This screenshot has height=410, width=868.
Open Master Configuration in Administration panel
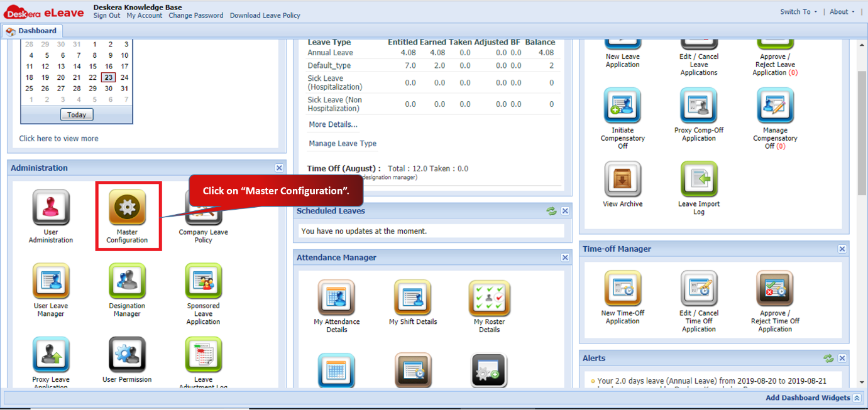(128, 213)
